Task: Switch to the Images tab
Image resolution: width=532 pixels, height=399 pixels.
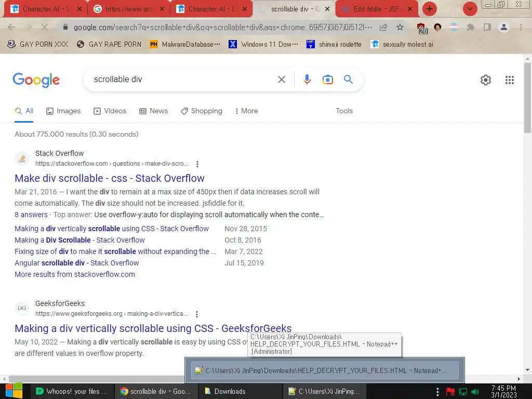Action: point(63,111)
